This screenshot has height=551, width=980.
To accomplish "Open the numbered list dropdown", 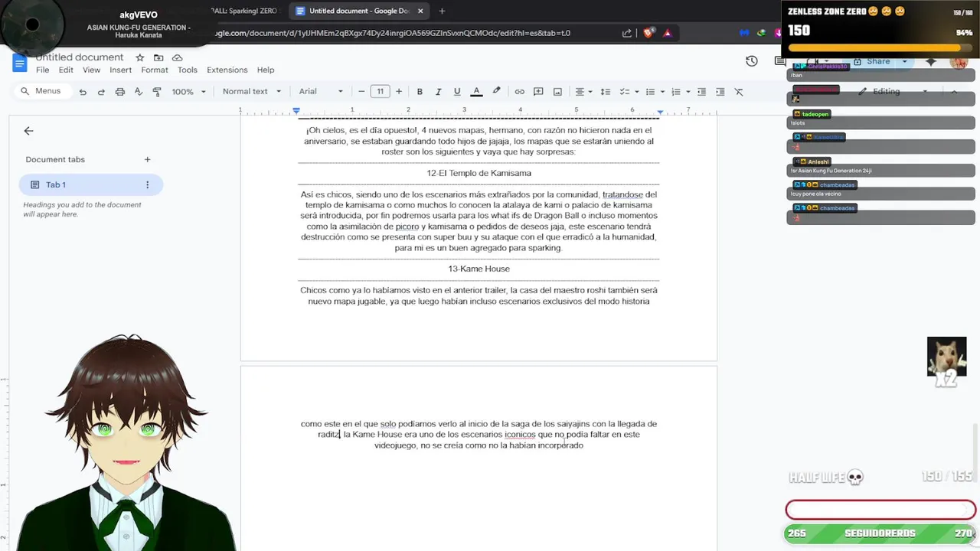I will pos(680,92).
